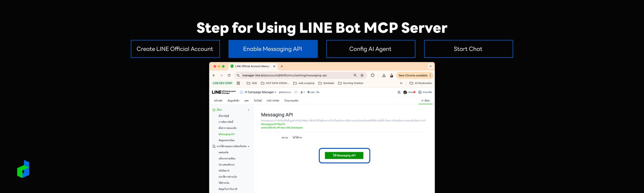Click the browser forward arrow

tap(221, 75)
